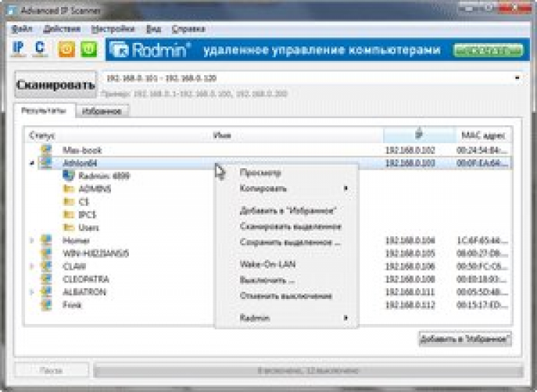Click the Advanced IP Scanner title bar icon
Image resolution: width=537 pixels, height=392 pixels.
point(12,11)
